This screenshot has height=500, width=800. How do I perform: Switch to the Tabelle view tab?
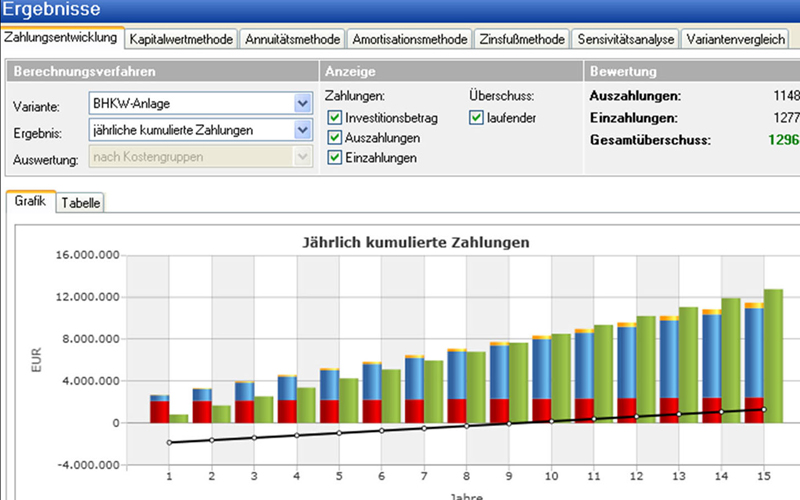[x=80, y=203]
